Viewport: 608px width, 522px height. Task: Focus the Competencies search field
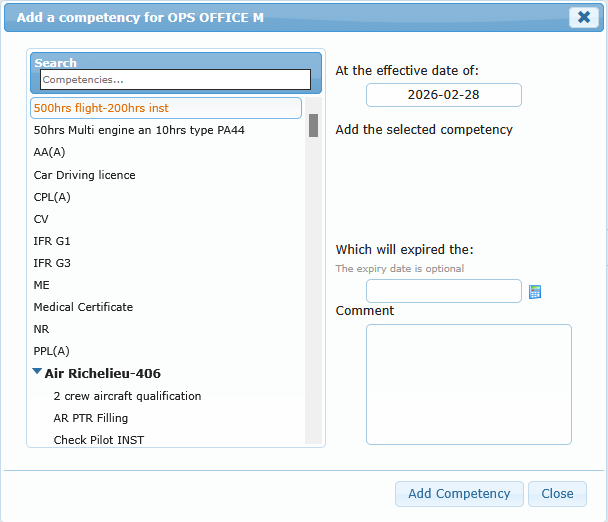pos(175,79)
